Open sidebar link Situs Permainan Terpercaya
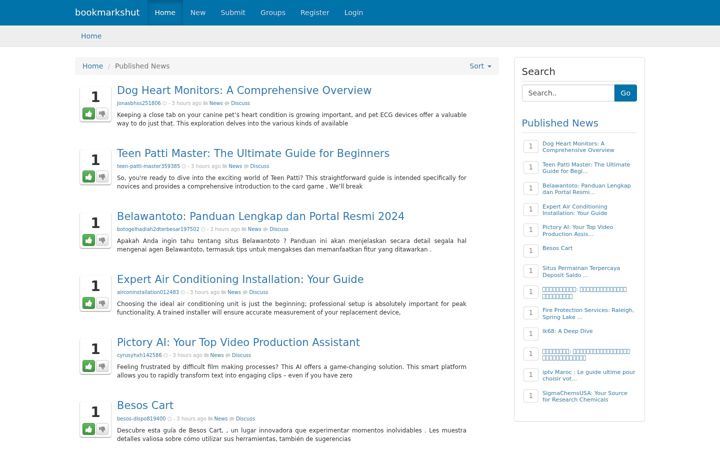Image resolution: width=720 pixels, height=450 pixels. click(x=581, y=271)
